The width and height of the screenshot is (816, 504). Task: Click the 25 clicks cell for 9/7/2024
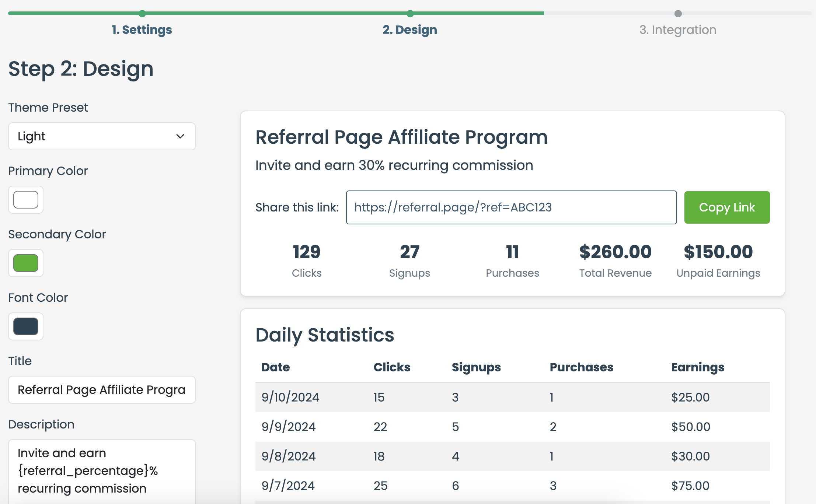pyautogui.click(x=381, y=486)
